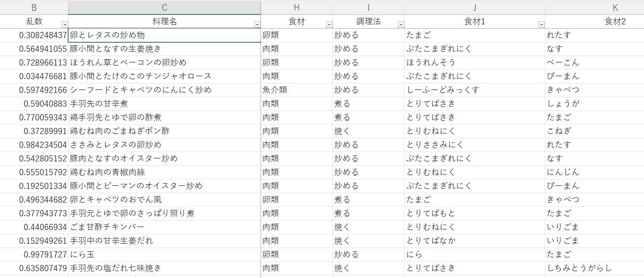Screen dimensions: 644x278
Task: Select cell 鶏むね肉の青椒肉絲
Action: pyautogui.click(x=164, y=173)
